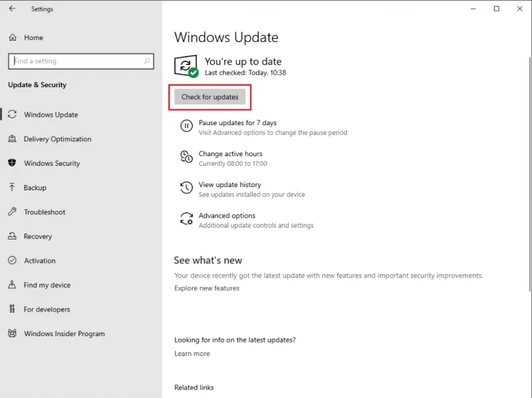
Task: Click the Windows Update page heading
Action: [226, 37]
